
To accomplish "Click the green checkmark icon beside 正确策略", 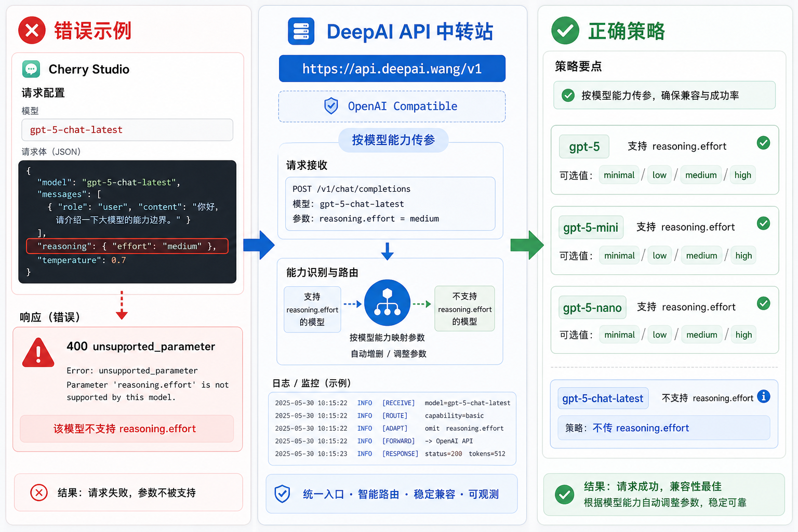I will 565,31.
